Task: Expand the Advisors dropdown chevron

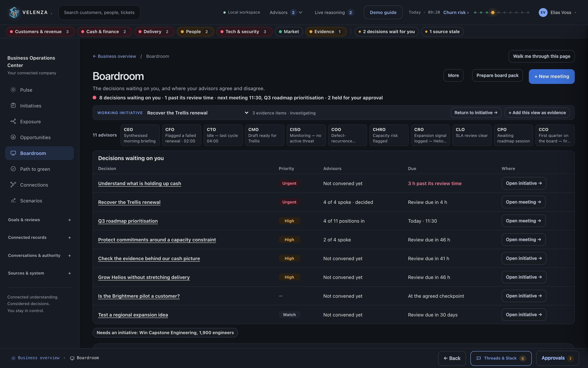Action: 301,12
